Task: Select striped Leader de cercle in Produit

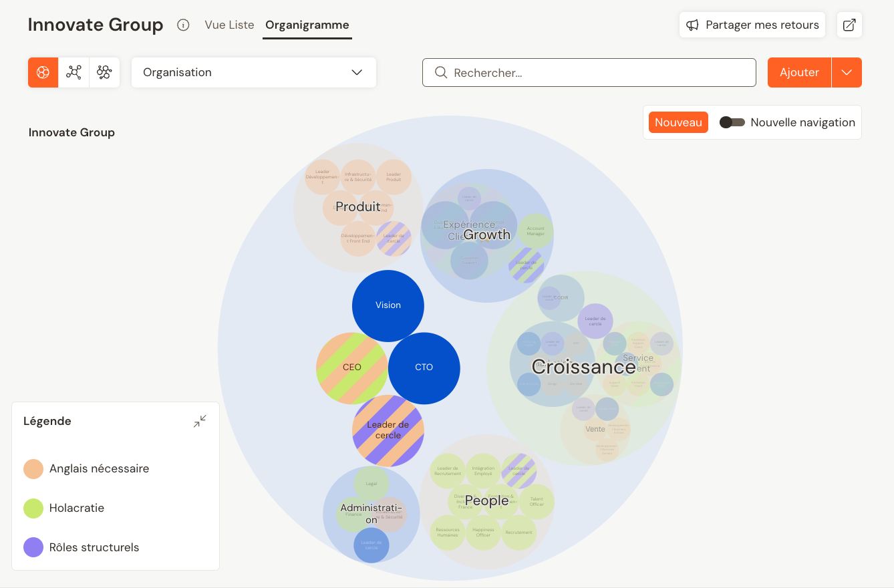Action: (394, 239)
